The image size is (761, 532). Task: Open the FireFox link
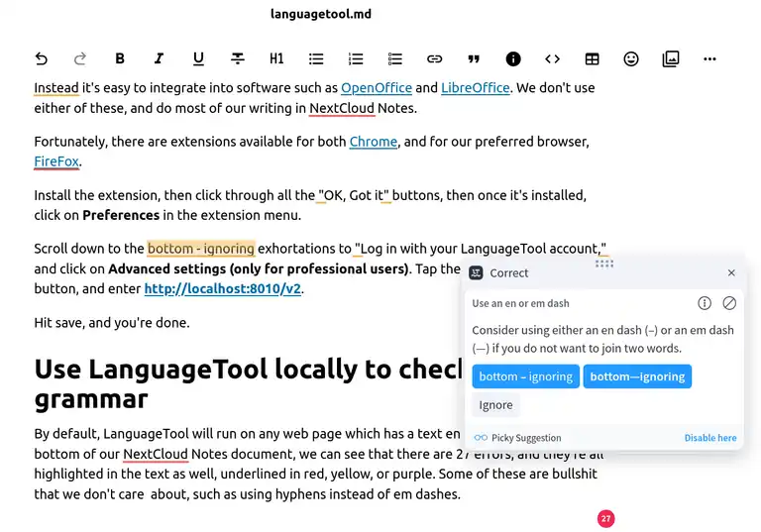(56, 161)
